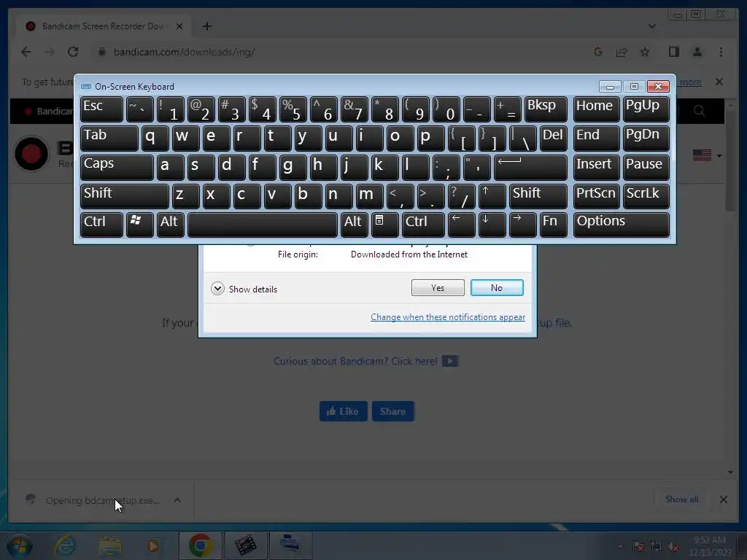
Task: Click Yes in the security dialog
Action: [438, 287]
